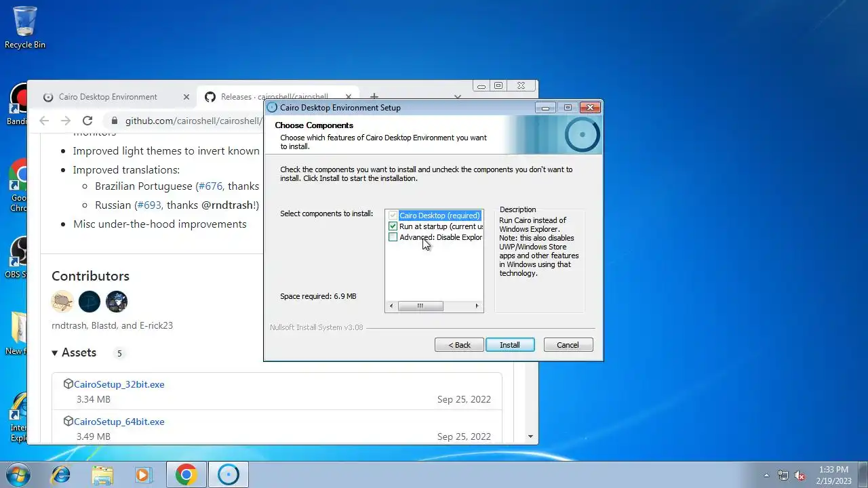Collapse the Assets section

click(x=75, y=352)
